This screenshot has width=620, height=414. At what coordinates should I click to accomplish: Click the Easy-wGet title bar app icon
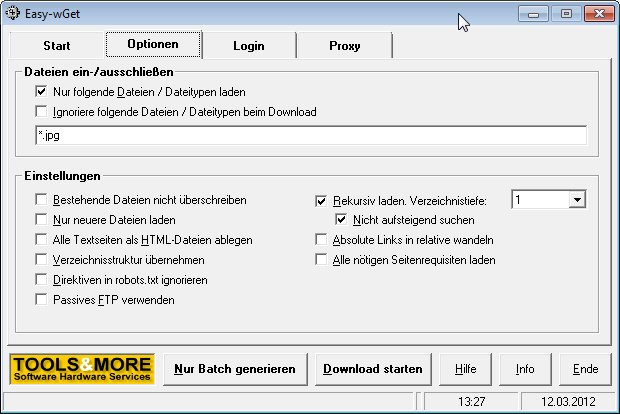pos(13,13)
